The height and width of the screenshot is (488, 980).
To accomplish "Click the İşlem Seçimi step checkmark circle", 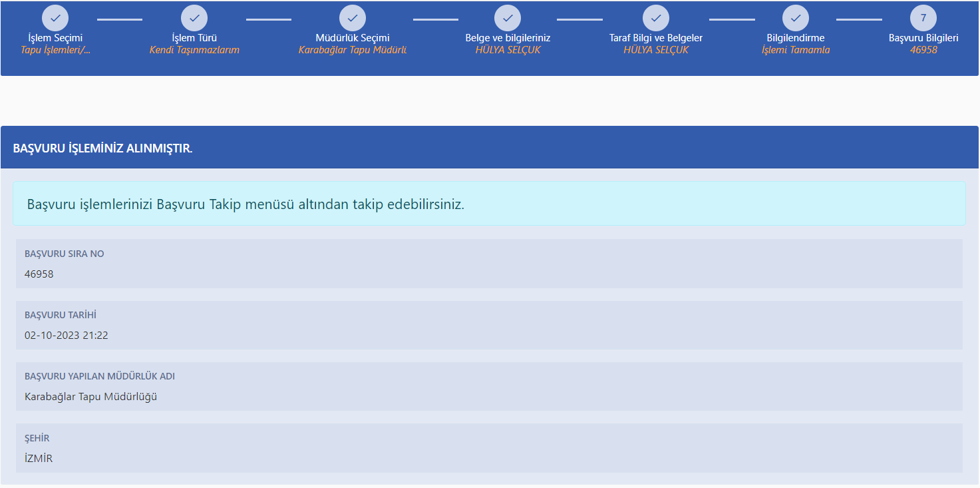I will tap(55, 18).
